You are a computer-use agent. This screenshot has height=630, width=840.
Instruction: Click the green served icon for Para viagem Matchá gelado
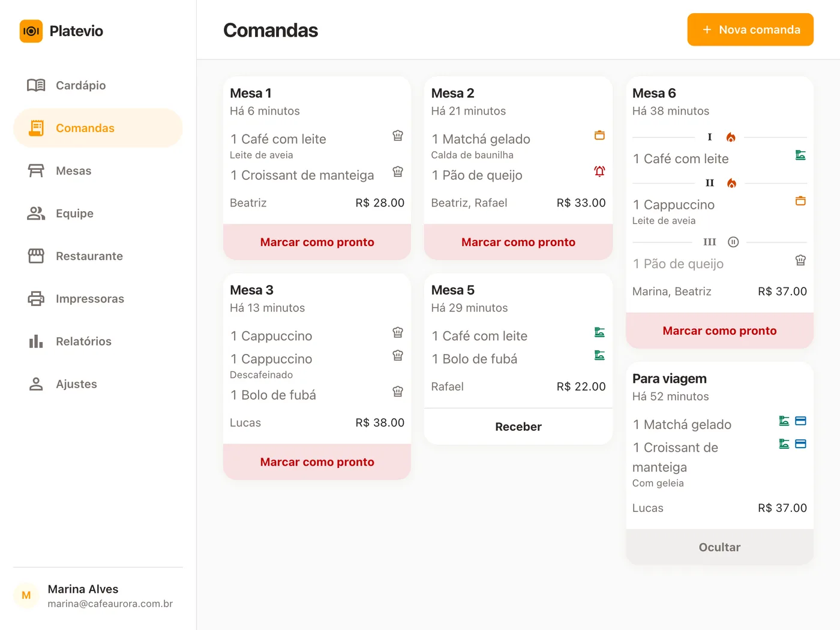pyautogui.click(x=784, y=421)
